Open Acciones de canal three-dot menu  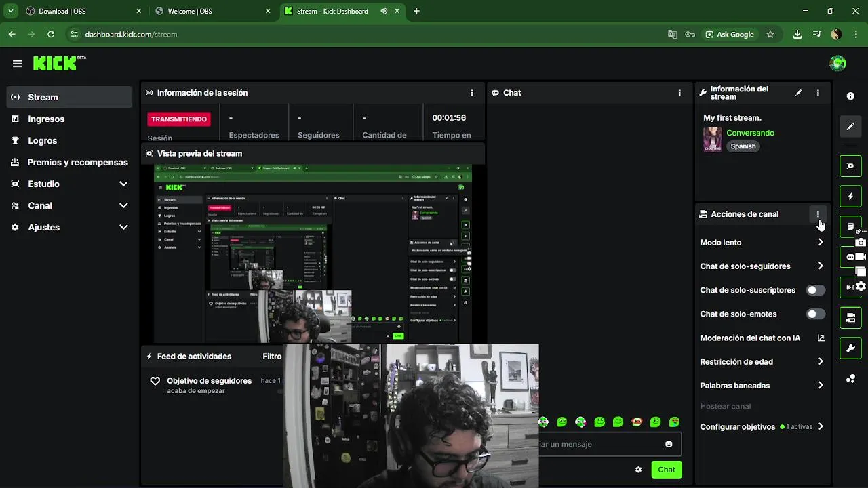pos(818,214)
